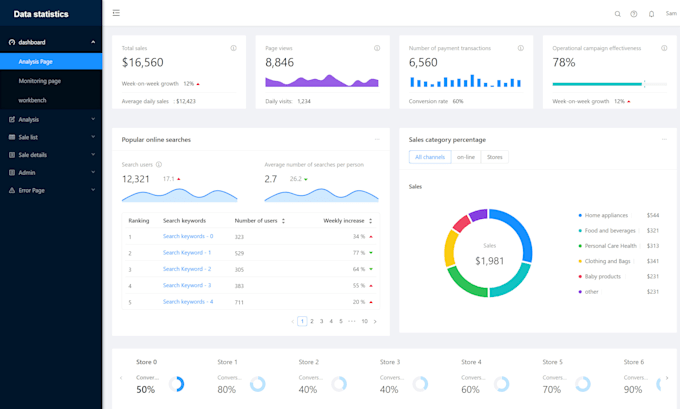Show info for Total sales card
Viewport: 680px width, 409px height.
pos(233,48)
